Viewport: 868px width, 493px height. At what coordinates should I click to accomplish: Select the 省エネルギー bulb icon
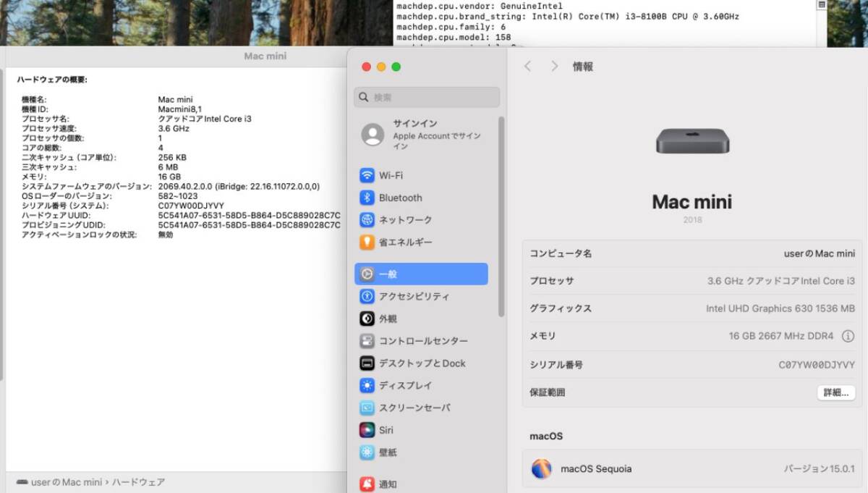point(367,243)
